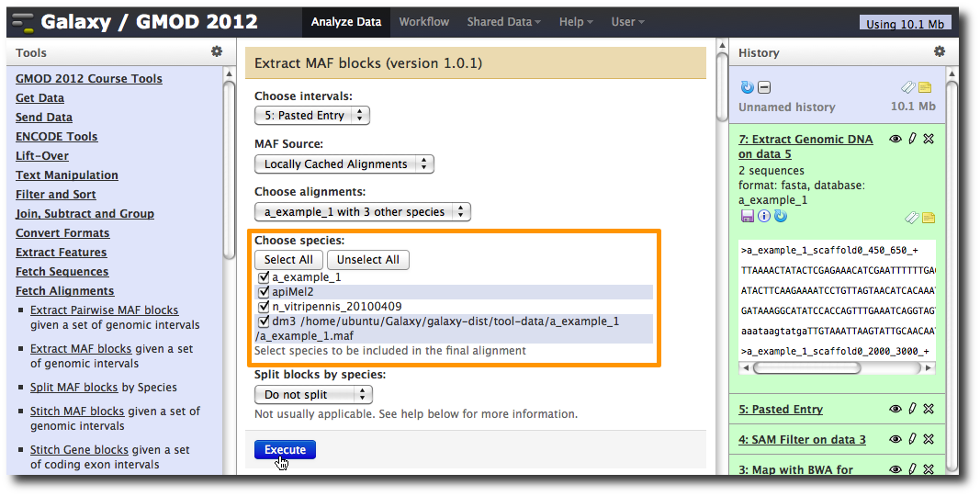Uncheck the a_example_1 species checkbox
The width and height of the screenshot is (980, 496).
[x=263, y=276]
